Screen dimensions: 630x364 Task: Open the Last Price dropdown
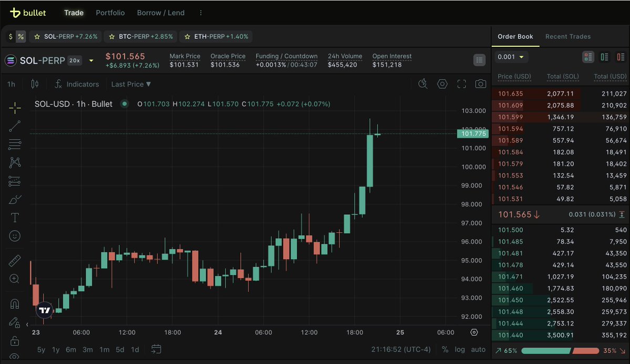[131, 84]
